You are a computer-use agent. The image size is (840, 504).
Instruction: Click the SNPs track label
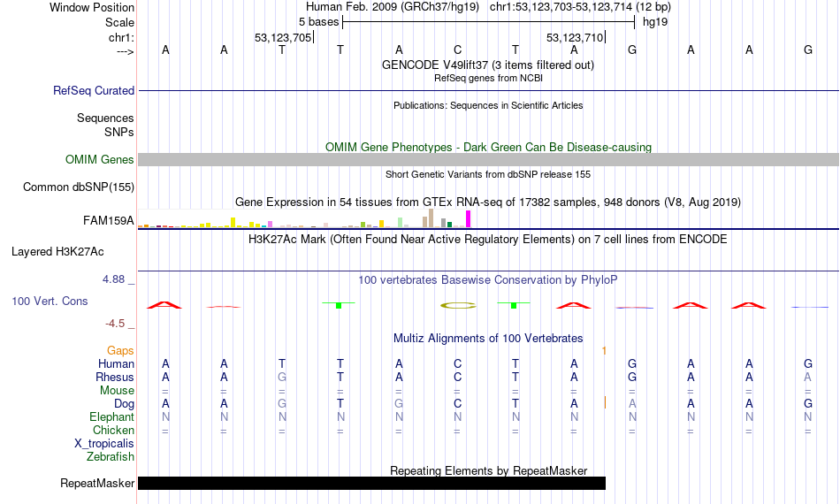pyautogui.click(x=119, y=132)
